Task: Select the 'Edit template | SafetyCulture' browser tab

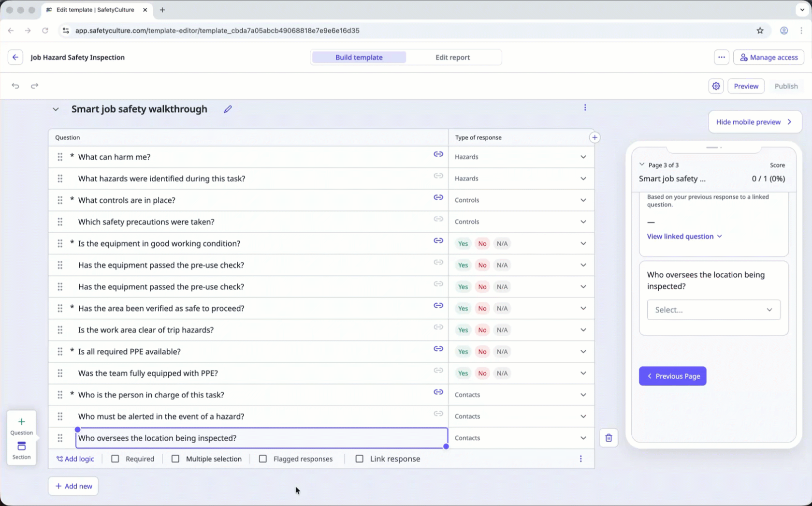Action: click(97, 10)
